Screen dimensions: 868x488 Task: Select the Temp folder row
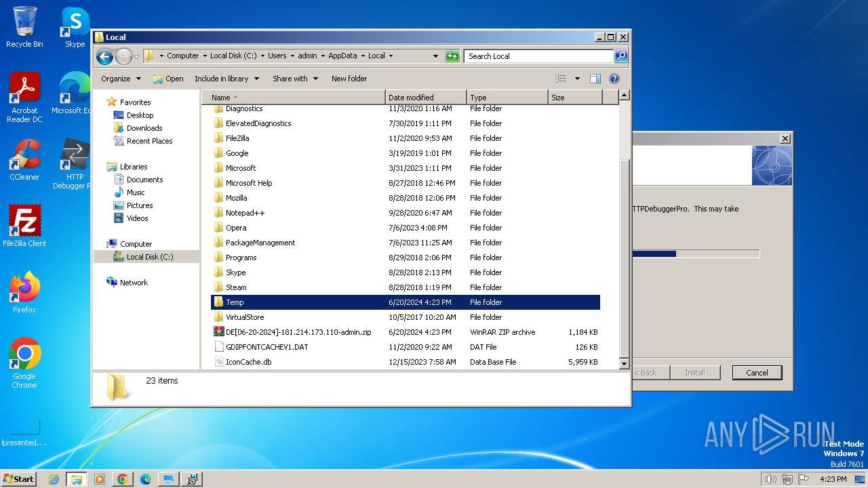406,302
